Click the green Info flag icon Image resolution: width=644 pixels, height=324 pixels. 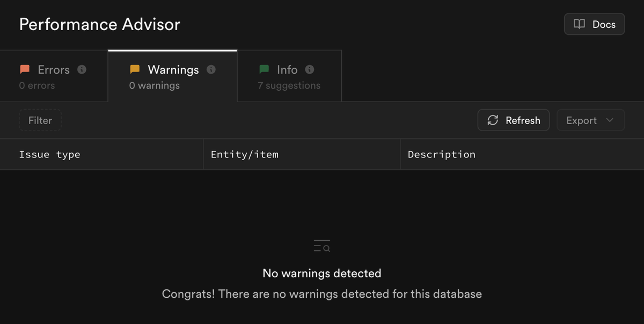(264, 69)
